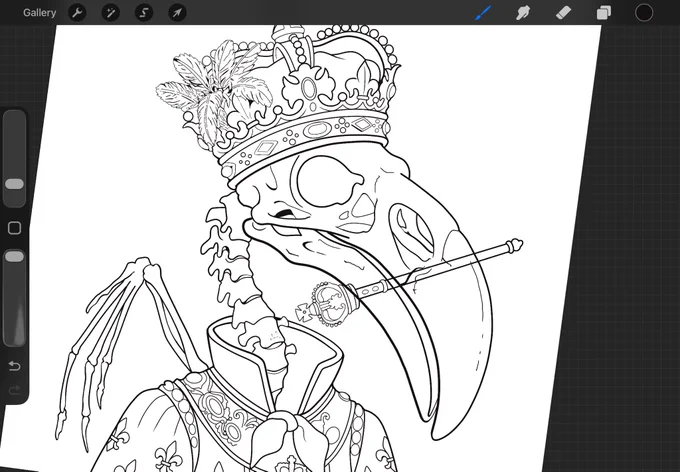
Task: Activate the Selection tool
Action: pos(144,13)
